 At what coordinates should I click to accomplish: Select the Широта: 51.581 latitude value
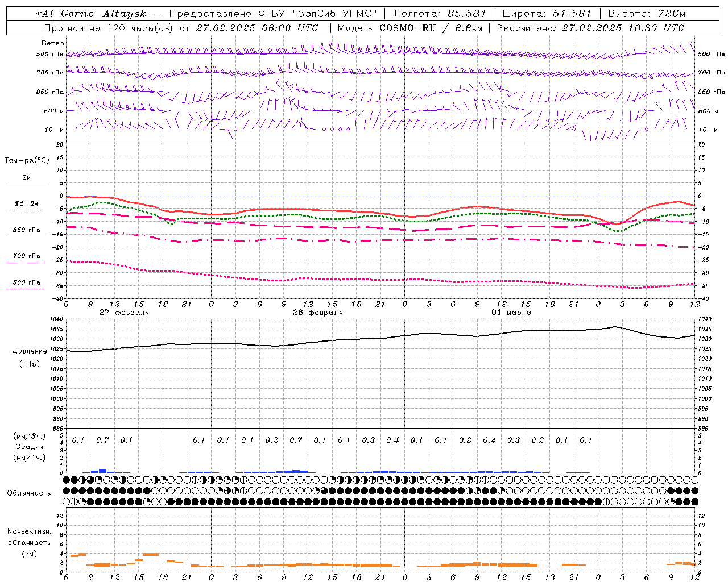pyautogui.click(x=547, y=14)
